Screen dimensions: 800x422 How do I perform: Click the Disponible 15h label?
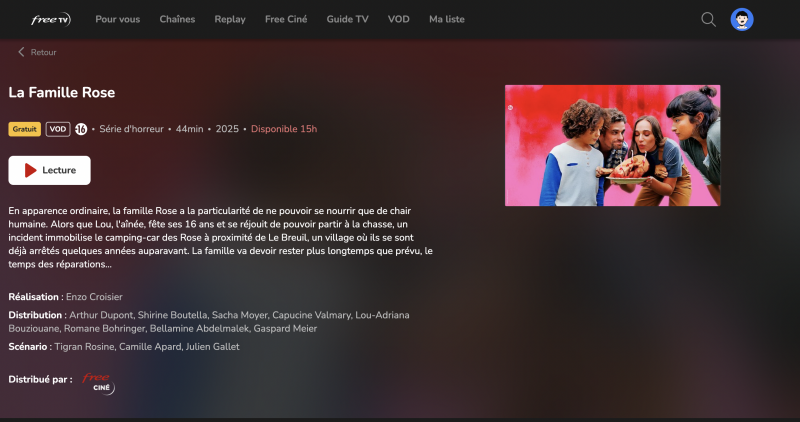tap(284, 129)
